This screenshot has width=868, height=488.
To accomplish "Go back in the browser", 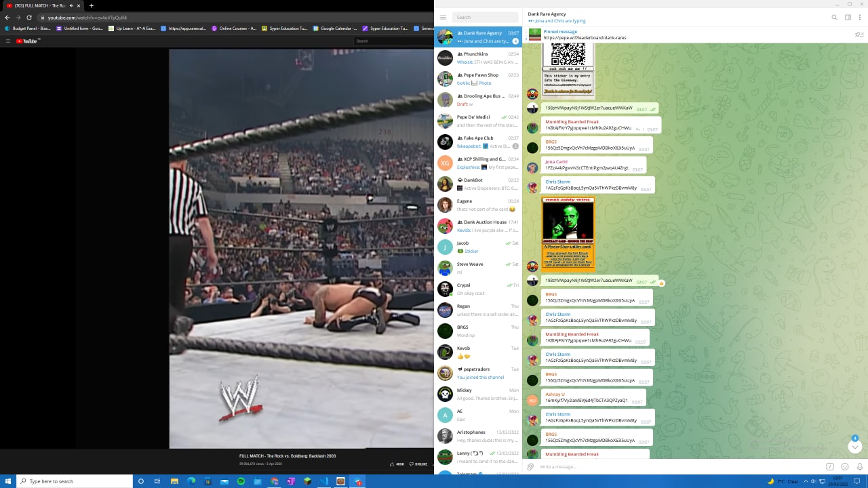I will pyautogui.click(x=7, y=18).
